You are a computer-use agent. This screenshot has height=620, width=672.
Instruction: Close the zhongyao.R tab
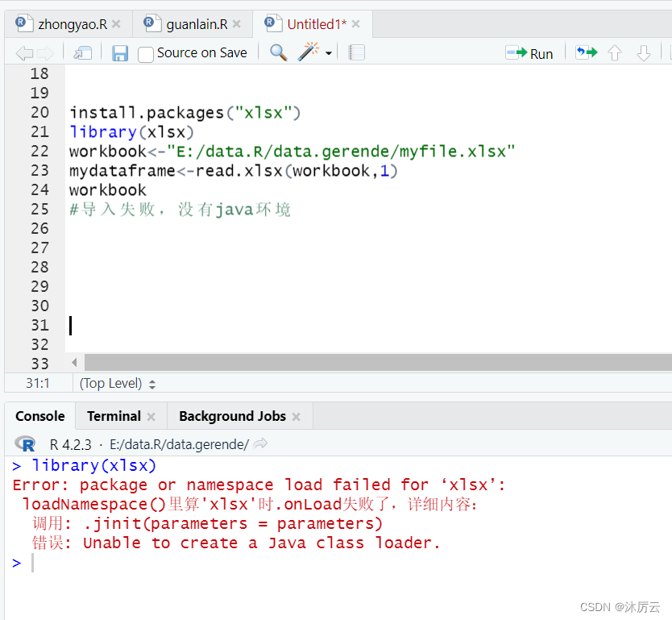(x=116, y=24)
